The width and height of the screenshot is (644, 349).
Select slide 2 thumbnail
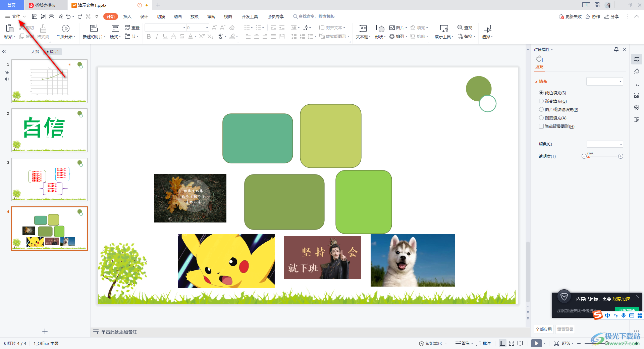point(49,130)
